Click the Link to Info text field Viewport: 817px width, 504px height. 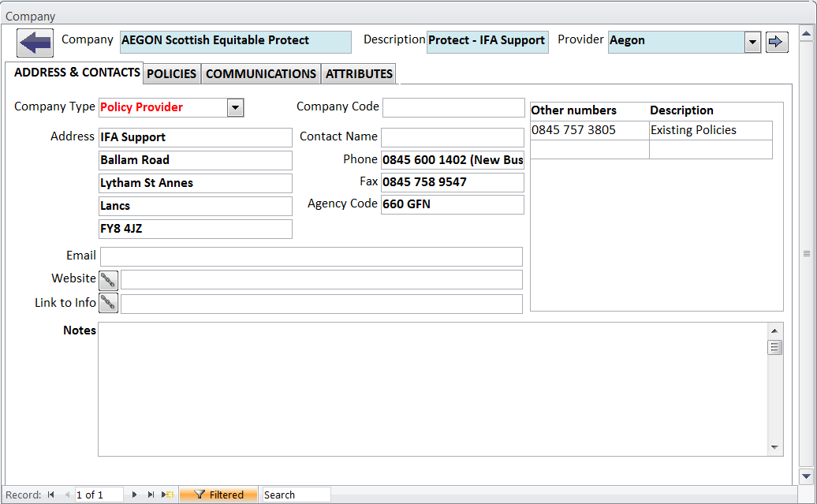[322, 304]
